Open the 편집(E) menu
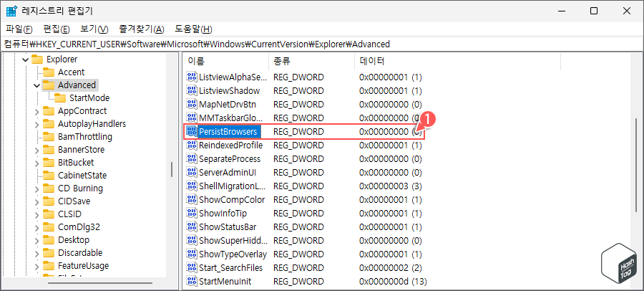 click(57, 29)
